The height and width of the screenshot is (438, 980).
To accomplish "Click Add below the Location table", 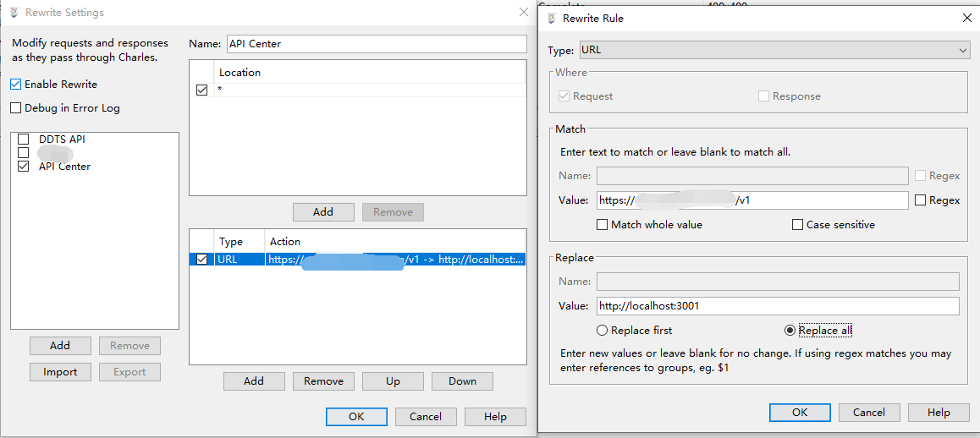I will (x=323, y=212).
